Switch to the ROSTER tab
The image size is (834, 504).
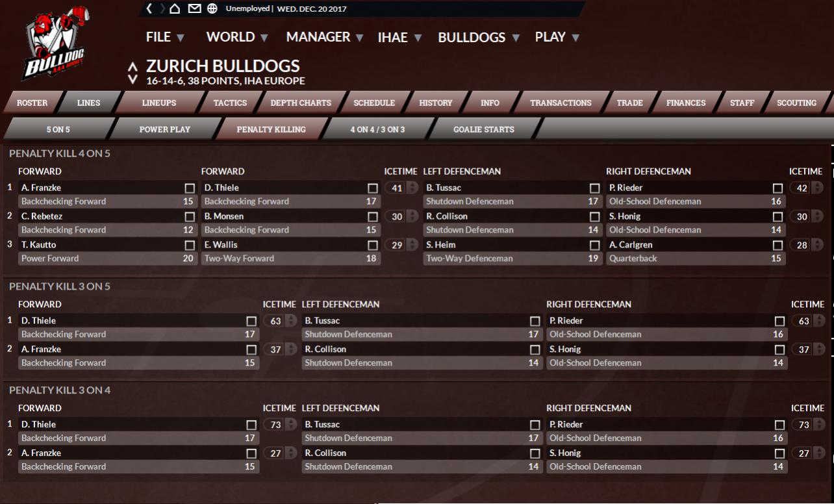[32, 103]
